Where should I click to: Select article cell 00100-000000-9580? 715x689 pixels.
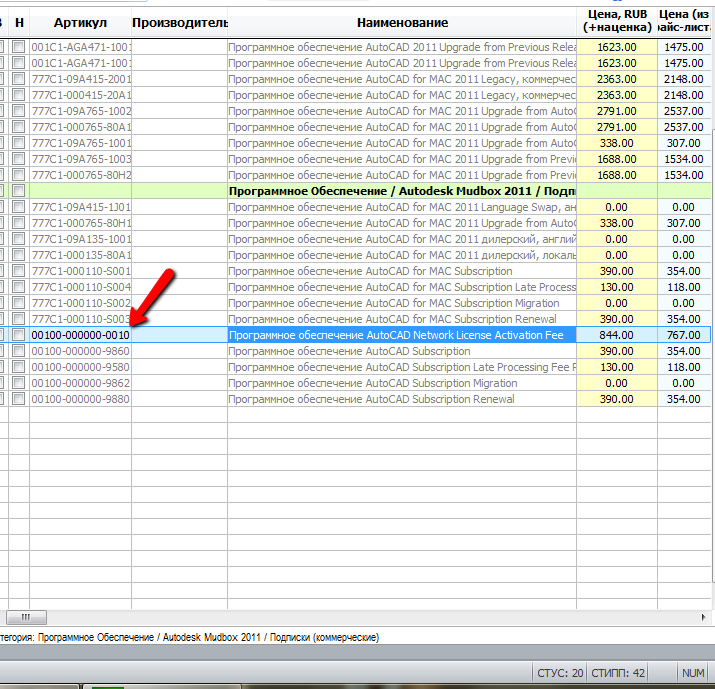click(81, 367)
